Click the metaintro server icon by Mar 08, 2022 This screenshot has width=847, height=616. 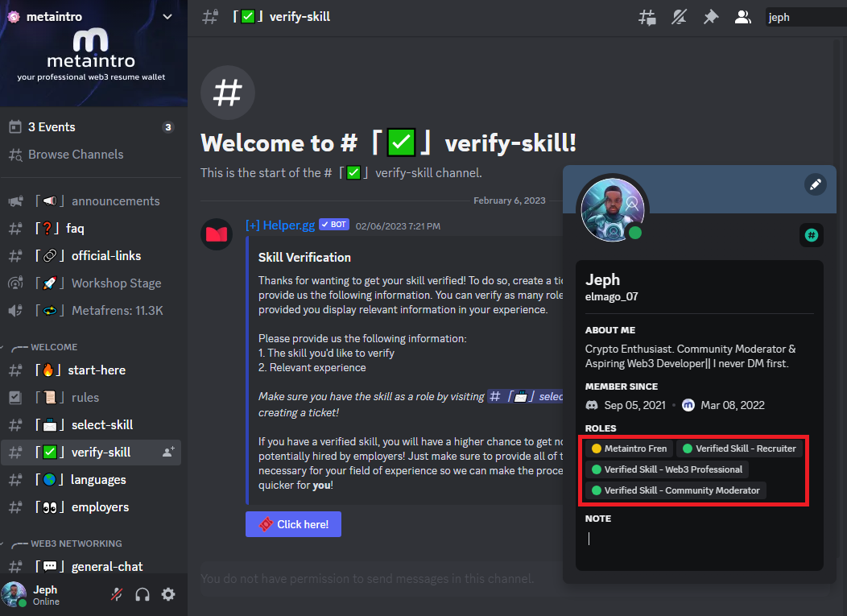(x=688, y=405)
